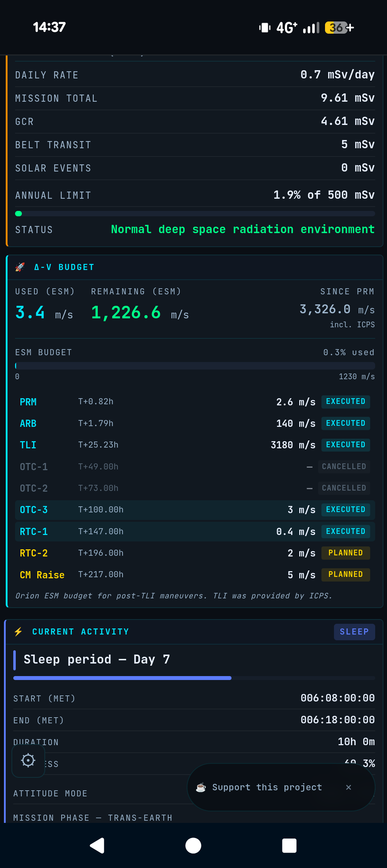Tap the ESM budget usage bar
This screenshot has width=387, height=868.
[x=195, y=366]
